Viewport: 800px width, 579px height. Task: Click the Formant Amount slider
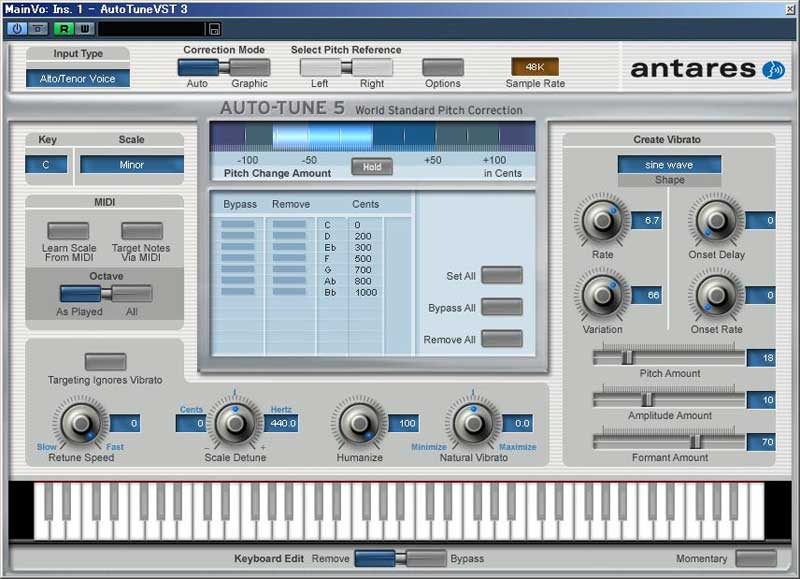[x=668, y=441]
